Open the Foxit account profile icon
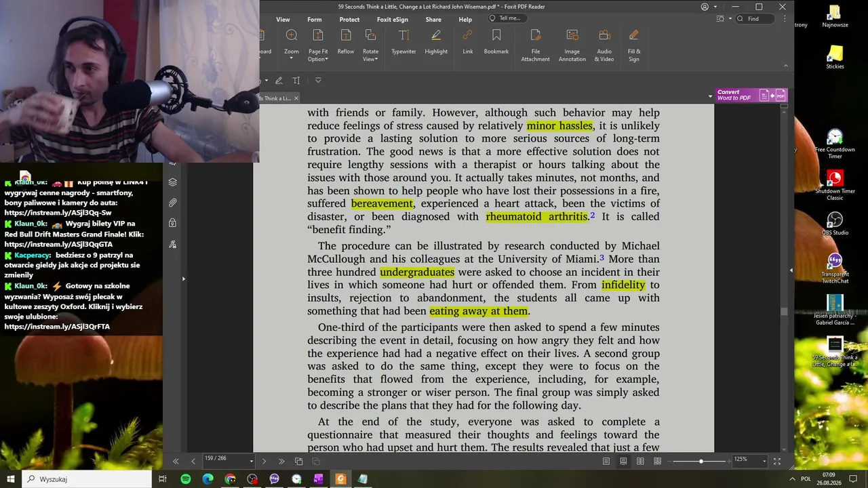The image size is (868, 488). [x=705, y=7]
